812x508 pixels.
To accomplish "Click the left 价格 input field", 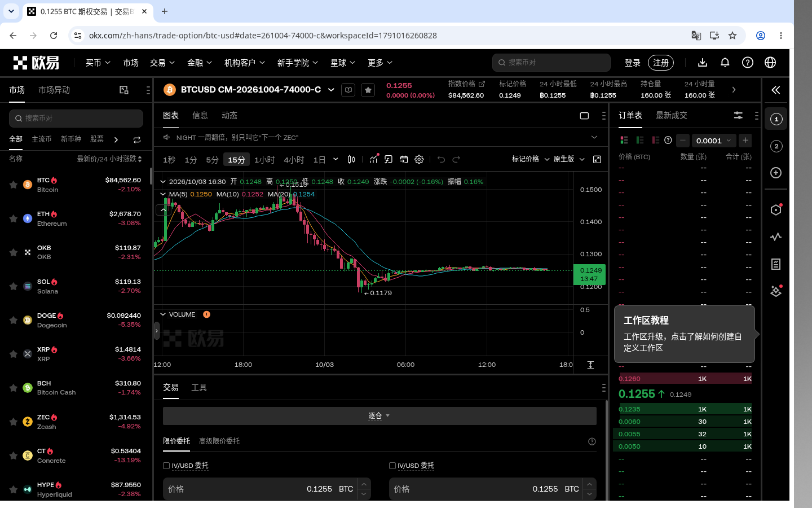I will pyautogui.click(x=260, y=489).
